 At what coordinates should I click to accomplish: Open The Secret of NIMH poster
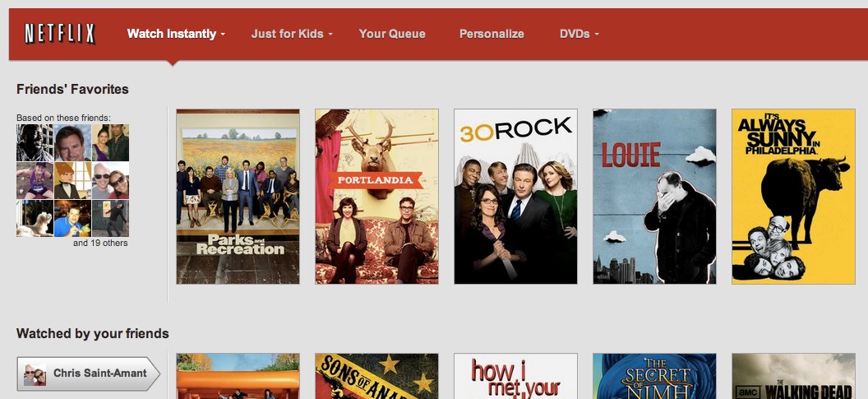click(x=655, y=376)
